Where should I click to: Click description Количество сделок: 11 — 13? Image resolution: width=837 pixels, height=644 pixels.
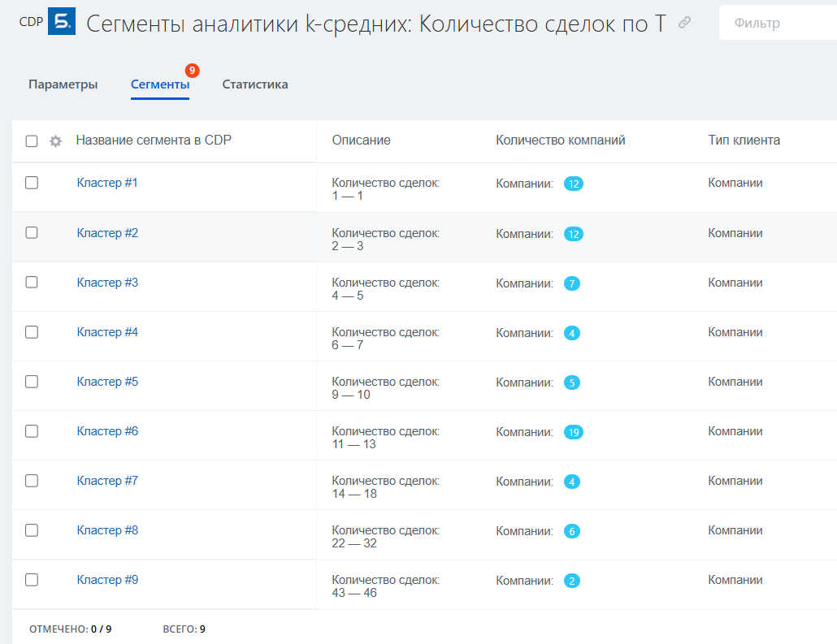pos(386,438)
